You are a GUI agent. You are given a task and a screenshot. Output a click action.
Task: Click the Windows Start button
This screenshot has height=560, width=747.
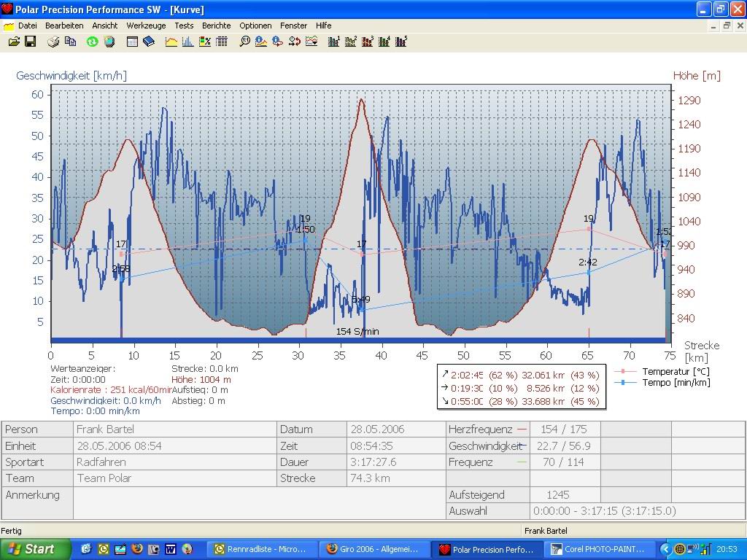[x=35, y=549]
